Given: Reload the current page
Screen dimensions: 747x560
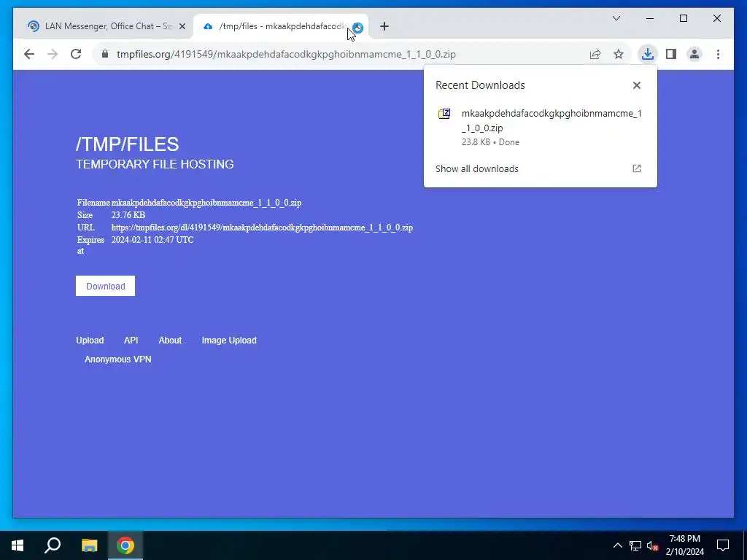Looking at the screenshot, I should point(76,54).
